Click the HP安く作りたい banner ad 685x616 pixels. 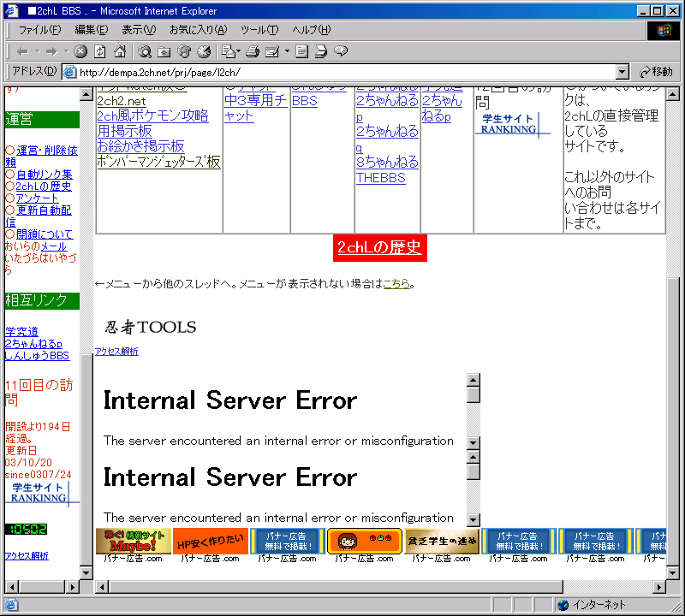tap(211, 541)
